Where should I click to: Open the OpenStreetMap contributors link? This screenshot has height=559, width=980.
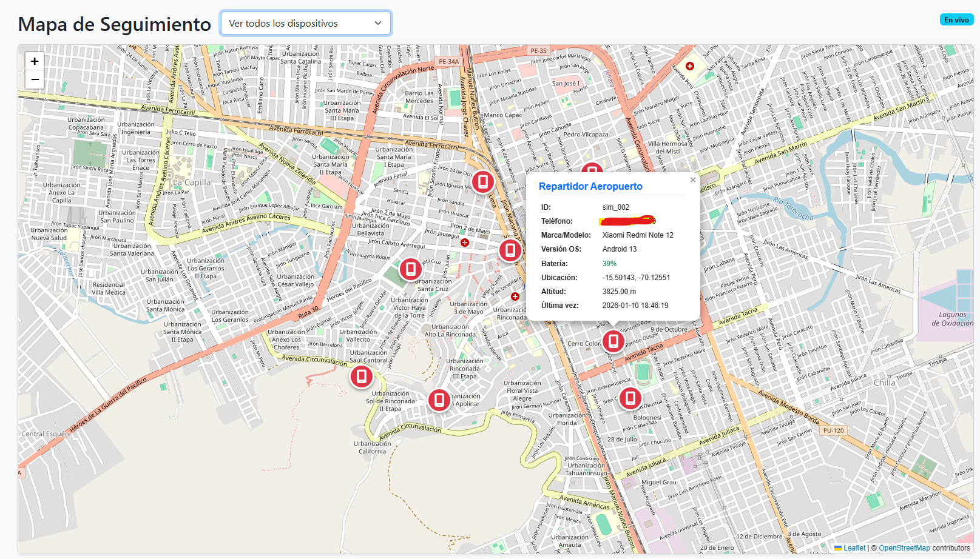[904, 548]
